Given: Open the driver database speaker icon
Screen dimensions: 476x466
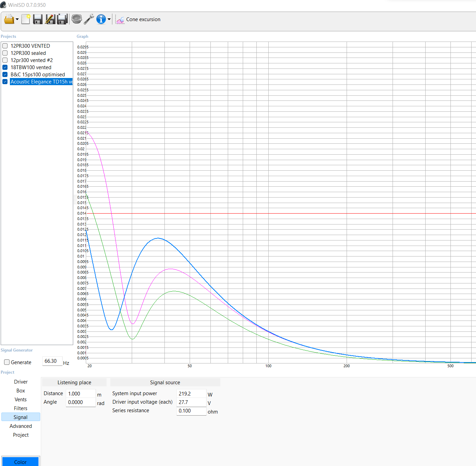Looking at the screenshot, I should click(x=77, y=19).
